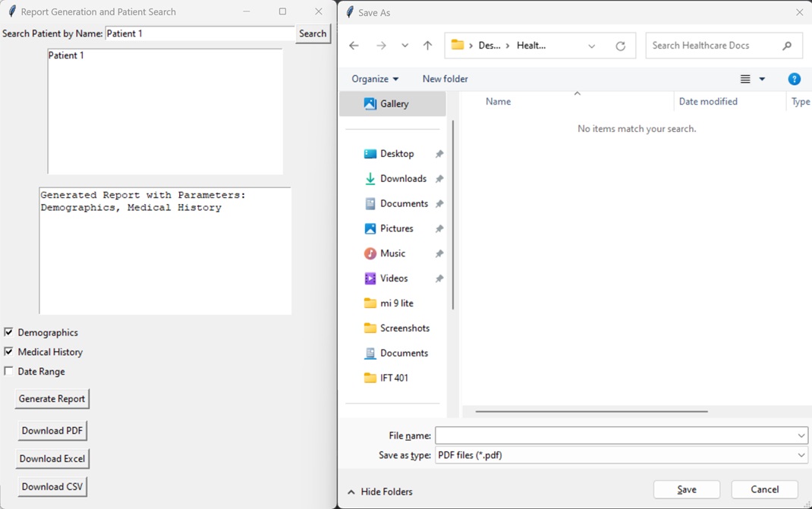Viewport: 812px width, 509px height.
Task: Enable the Date Range checkbox
Action: pyautogui.click(x=9, y=371)
